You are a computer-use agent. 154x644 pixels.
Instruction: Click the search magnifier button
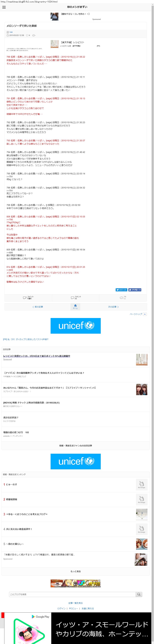point(139,594)
